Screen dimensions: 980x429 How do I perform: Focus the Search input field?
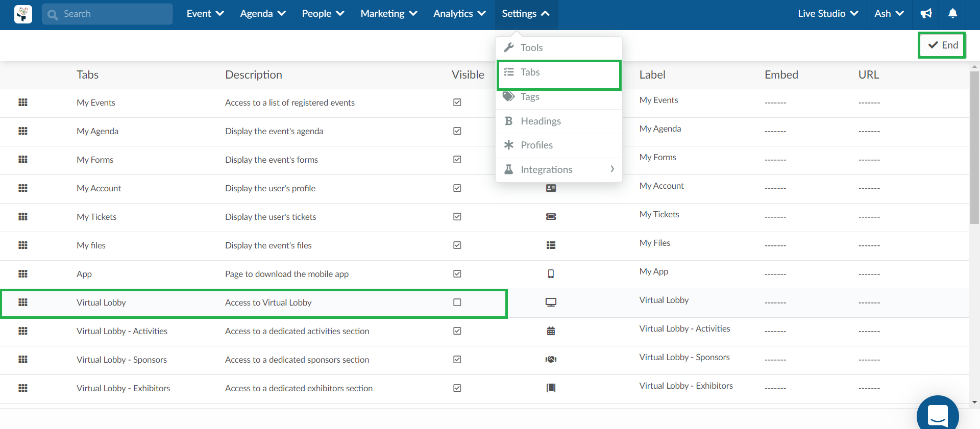point(107,14)
